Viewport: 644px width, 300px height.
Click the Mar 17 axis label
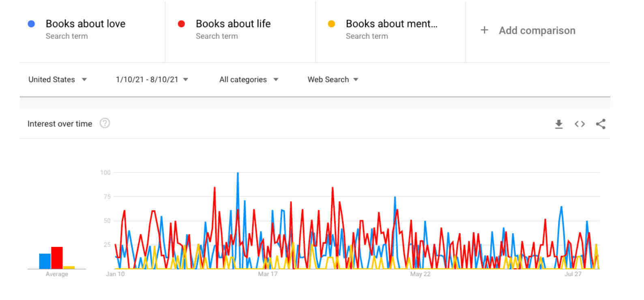[x=268, y=274]
